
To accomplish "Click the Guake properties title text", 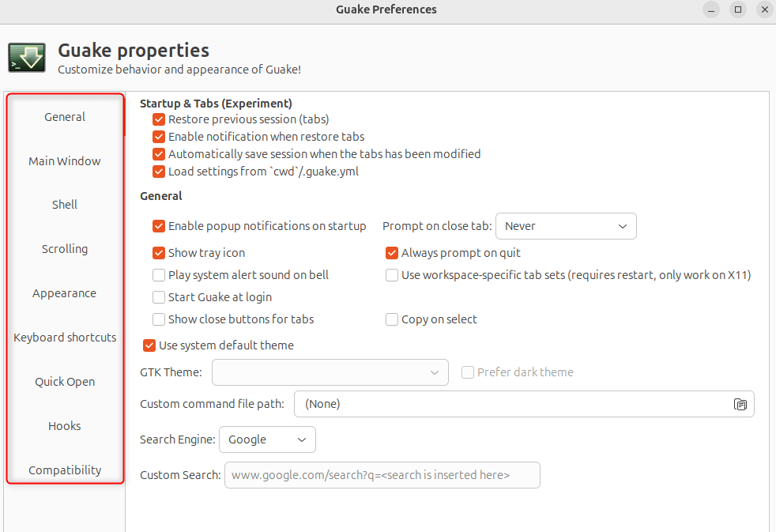I will [134, 51].
